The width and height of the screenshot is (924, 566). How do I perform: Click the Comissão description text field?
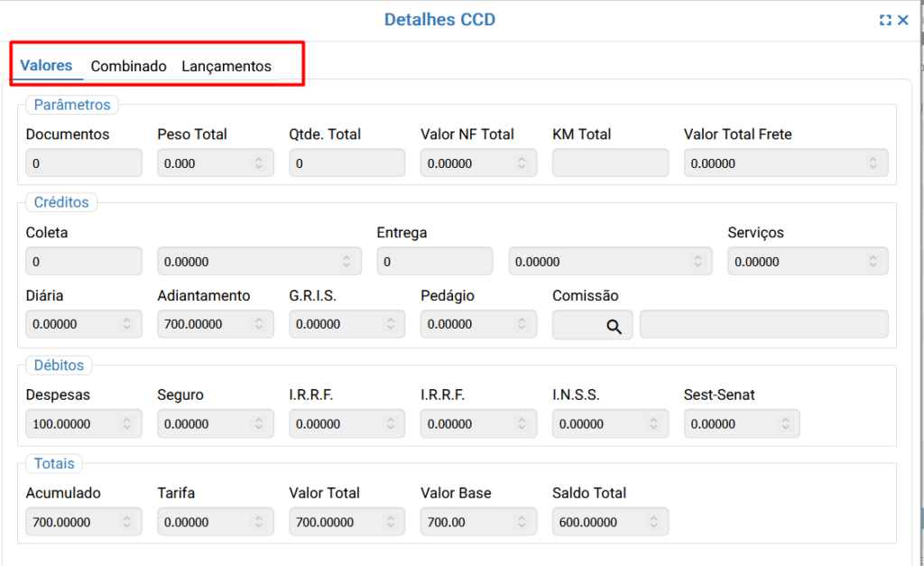click(x=763, y=324)
